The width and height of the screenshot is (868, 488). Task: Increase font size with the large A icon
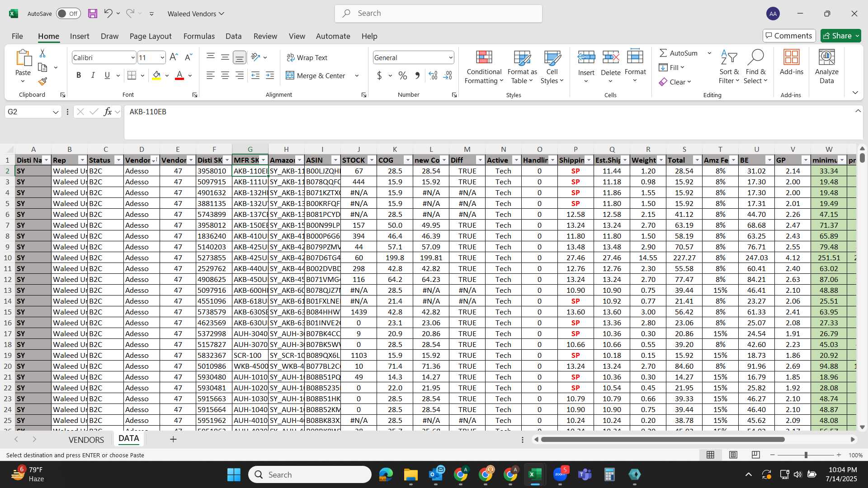point(174,57)
